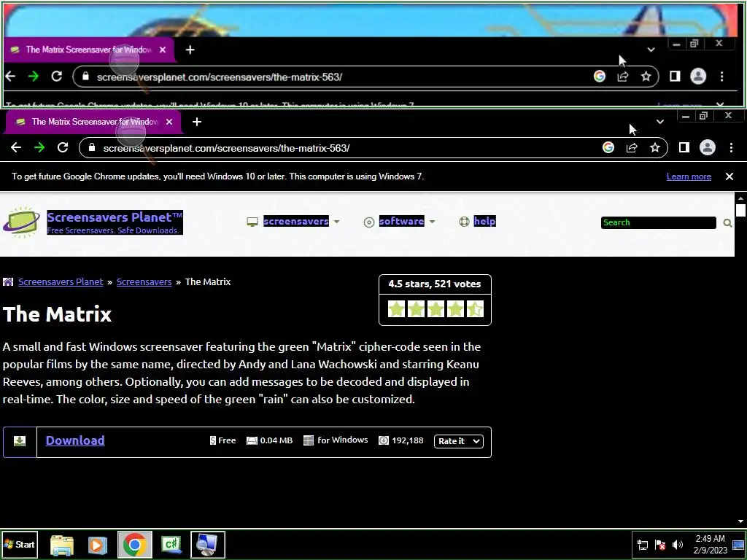Open three-dot menu in rear Chrome window
This screenshot has width=747, height=560.
(x=721, y=76)
